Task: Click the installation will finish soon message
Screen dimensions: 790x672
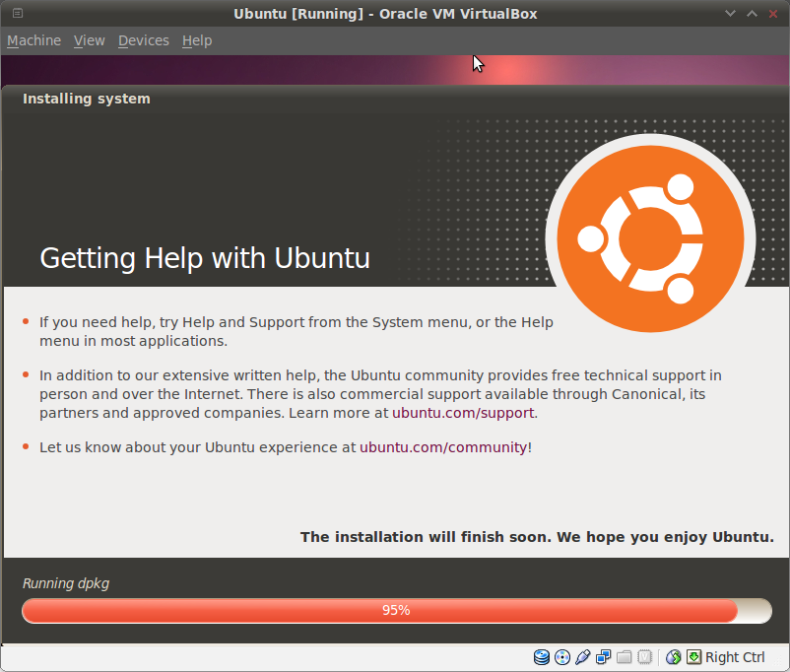Action: point(537,537)
